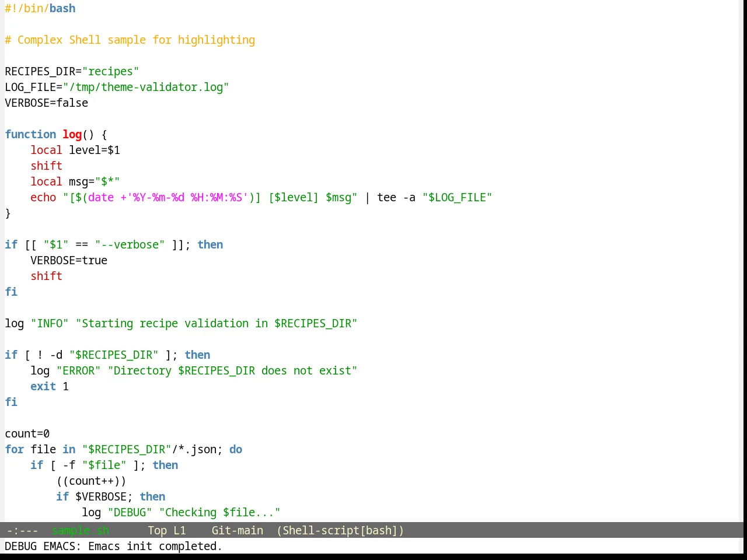747x560 pixels.
Task: Click the ((count++)) expression
Action: 92,481
